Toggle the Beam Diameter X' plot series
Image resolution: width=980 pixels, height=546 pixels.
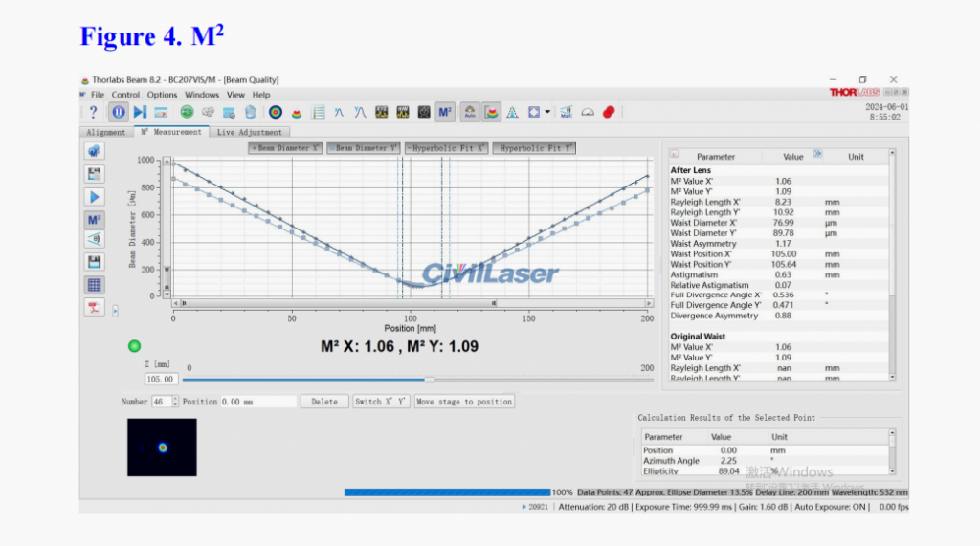click(285, 148)
